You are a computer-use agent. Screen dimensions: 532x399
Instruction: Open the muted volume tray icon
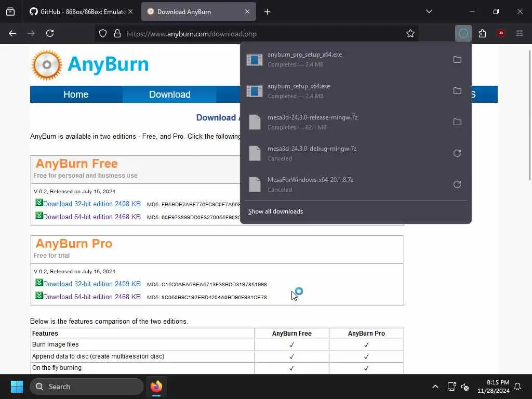(x=465, y=387)
